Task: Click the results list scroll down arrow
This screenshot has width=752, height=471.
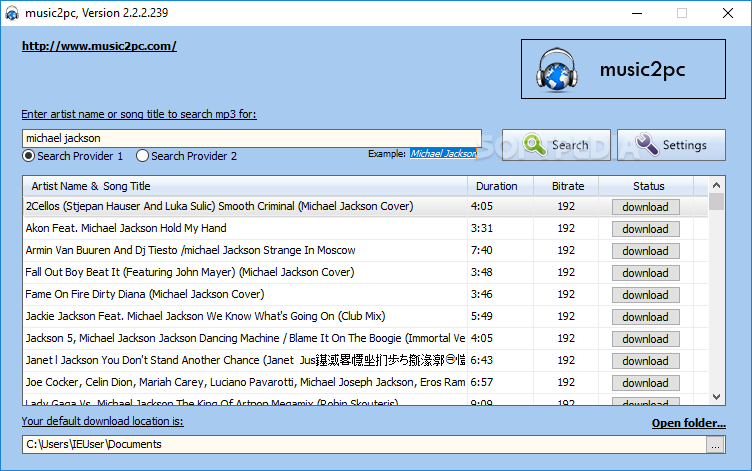Action: (x=717, y=397)
